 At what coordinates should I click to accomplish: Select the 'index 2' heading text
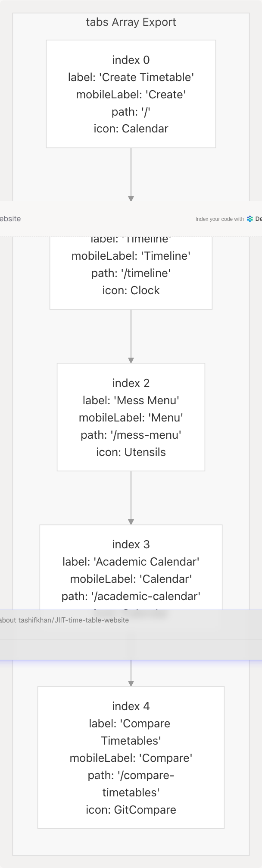131,383
